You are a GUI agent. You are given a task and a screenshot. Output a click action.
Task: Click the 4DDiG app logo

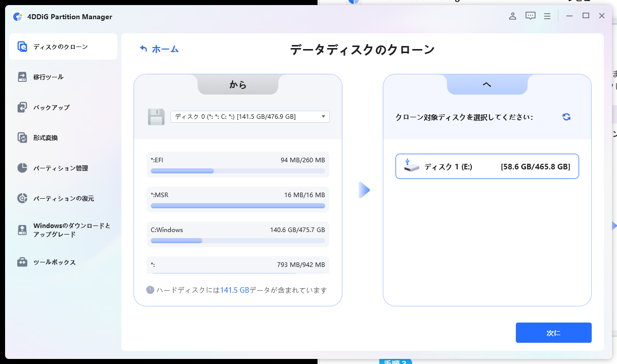[18, 17]
